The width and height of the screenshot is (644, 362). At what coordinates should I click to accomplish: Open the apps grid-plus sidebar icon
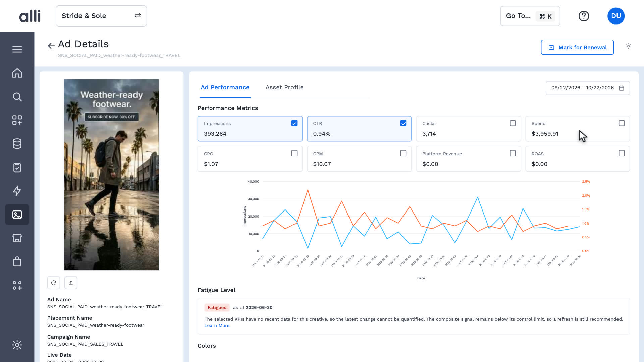17,120
